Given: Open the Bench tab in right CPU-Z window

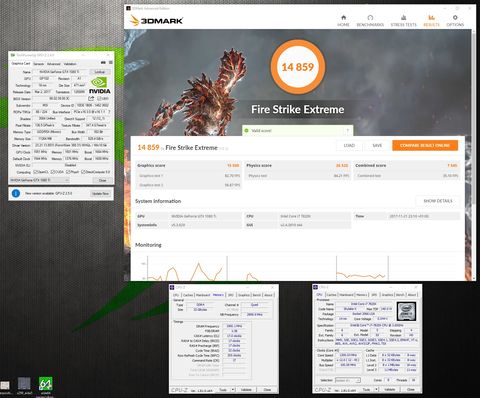Looking at the screenshot, I should (400, 295).
